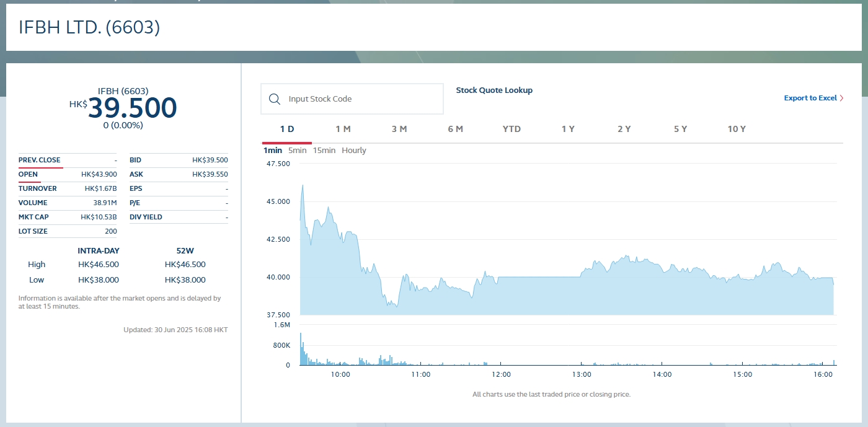
Task: Click the HK$1.67B turnover value
Action: tap(101, 188)
